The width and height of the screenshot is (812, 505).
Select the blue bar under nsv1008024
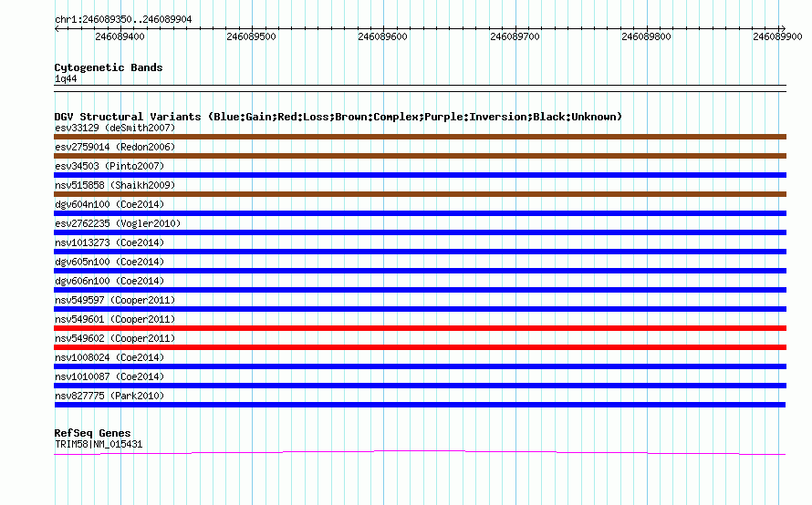(420, 366)
